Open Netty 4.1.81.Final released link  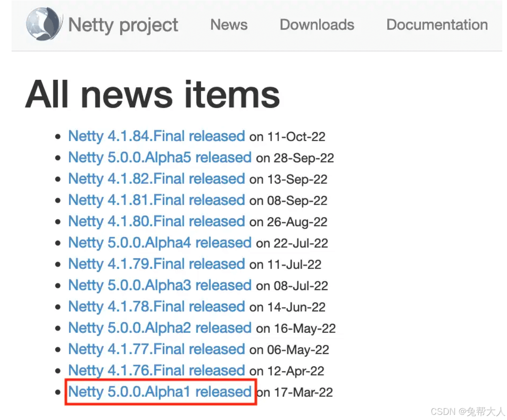[x=157, y=200]
